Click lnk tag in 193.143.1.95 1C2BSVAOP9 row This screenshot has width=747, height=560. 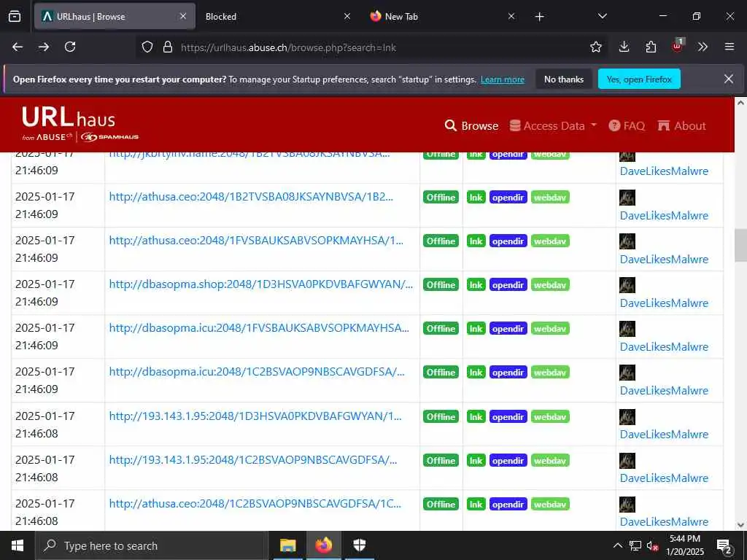tap(476, 461)
